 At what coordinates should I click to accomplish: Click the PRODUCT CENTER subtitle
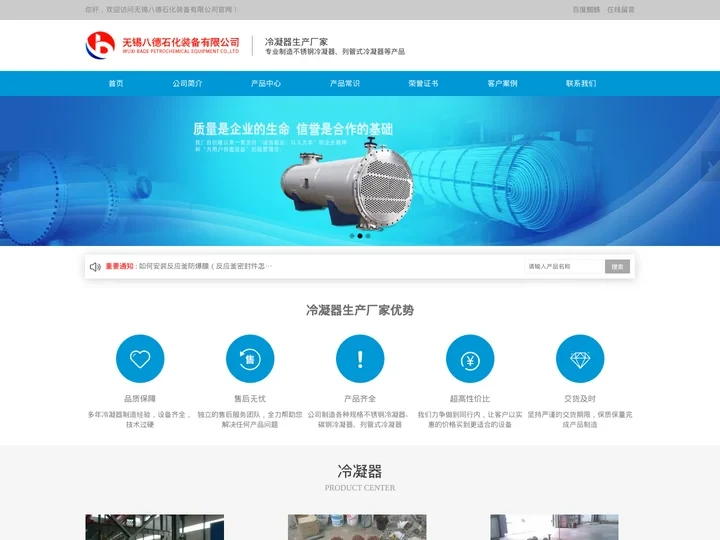[x=360, y=488]
